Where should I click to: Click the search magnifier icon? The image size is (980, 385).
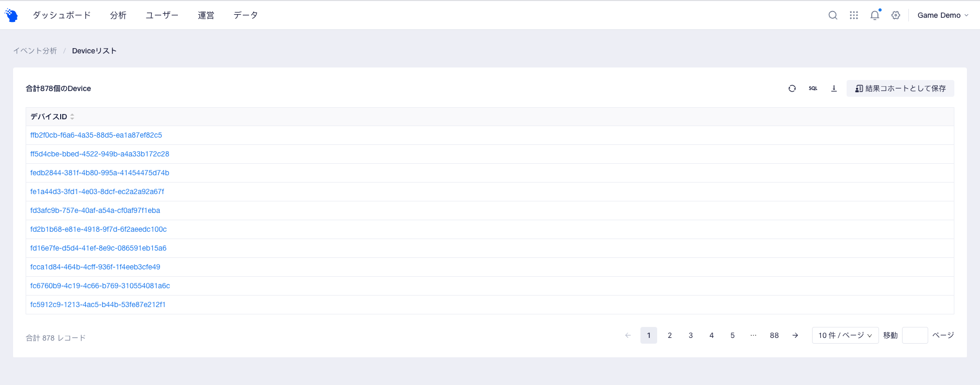click(x=833, y=15)
